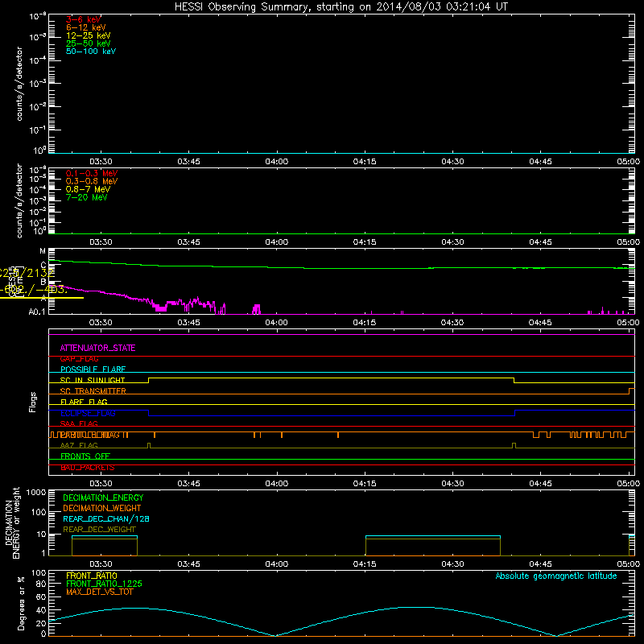
Task: Select the green FRONTS_OFF label
Action: tap(85, 456)
